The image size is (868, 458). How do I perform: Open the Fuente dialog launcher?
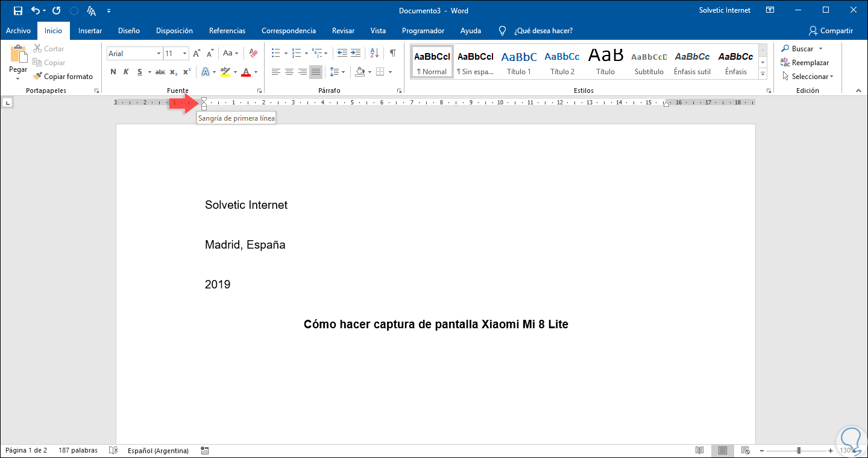260,91
